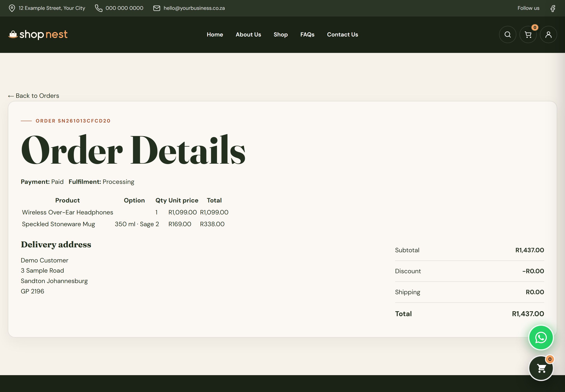This screenshot has height=392, width=565.
Task: Click the Discount -R0.00 value
Action: coord(533,271)
